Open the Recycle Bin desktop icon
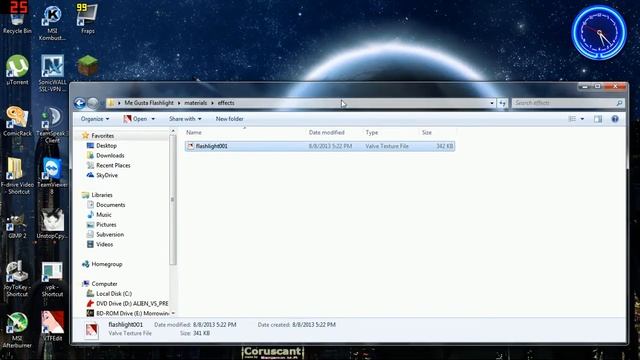This screenshot has height=360, width=640. pos(17,20)
